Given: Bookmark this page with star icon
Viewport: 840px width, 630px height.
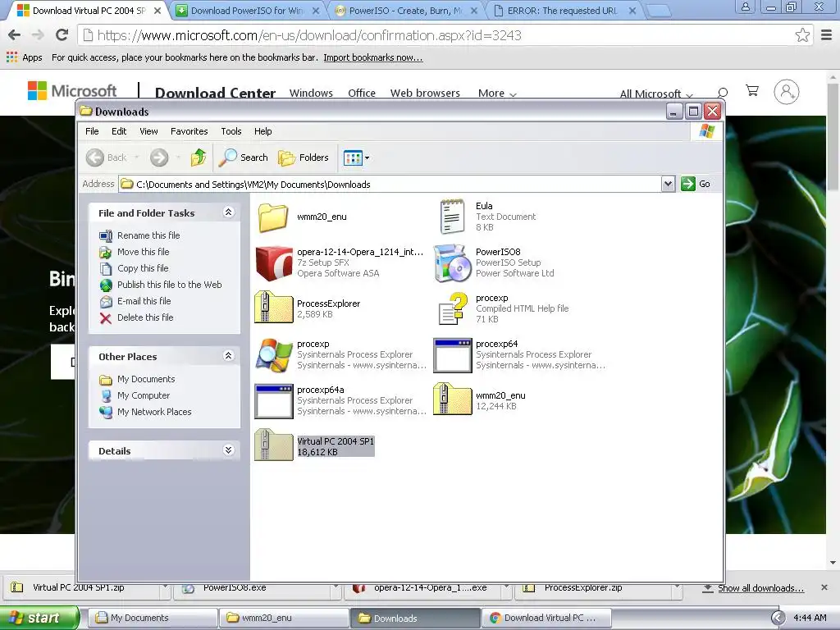Looking at the screenshot, I should [x=802, y=35].
